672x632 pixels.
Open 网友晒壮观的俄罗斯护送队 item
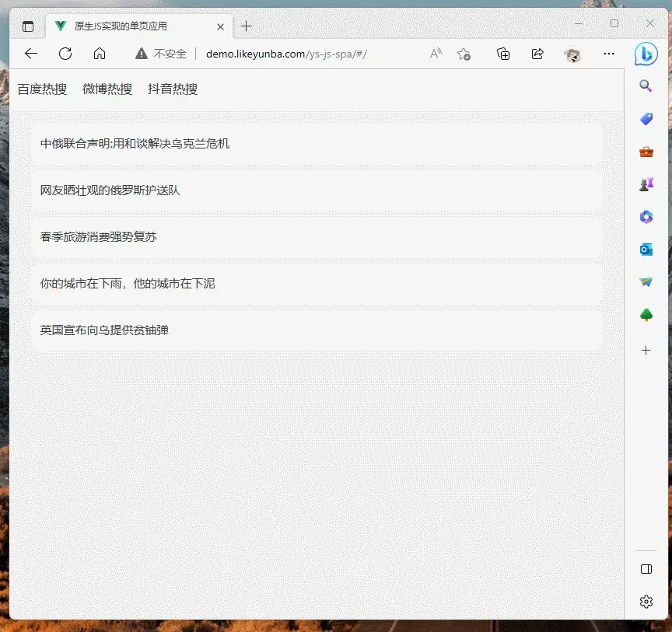pyautogui.click(x=317, y=190)
